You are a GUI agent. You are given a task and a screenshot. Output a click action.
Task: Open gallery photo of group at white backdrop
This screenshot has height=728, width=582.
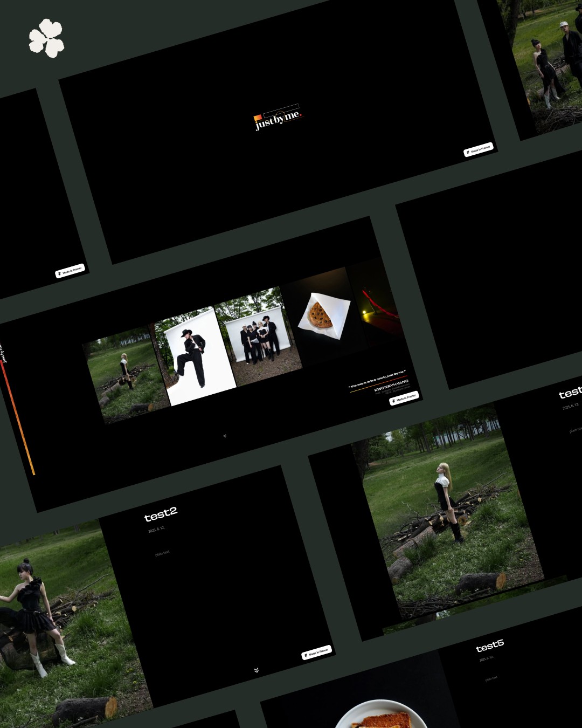(x=259, y=336)
